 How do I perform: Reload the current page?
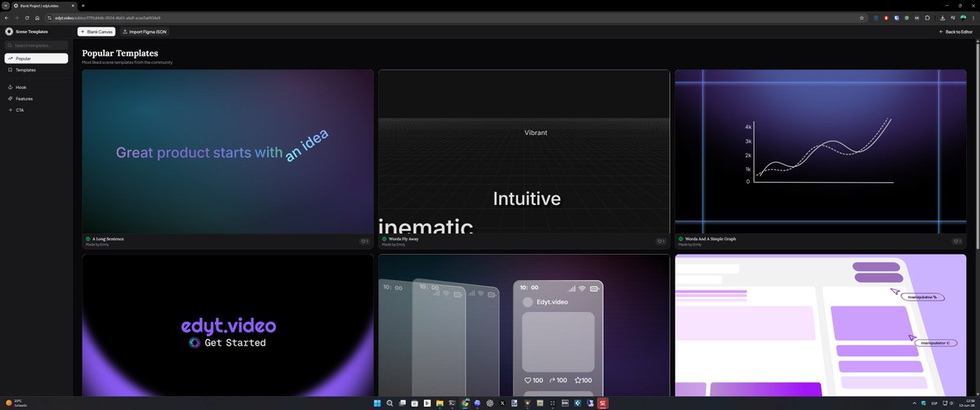[x=27, y=17]
